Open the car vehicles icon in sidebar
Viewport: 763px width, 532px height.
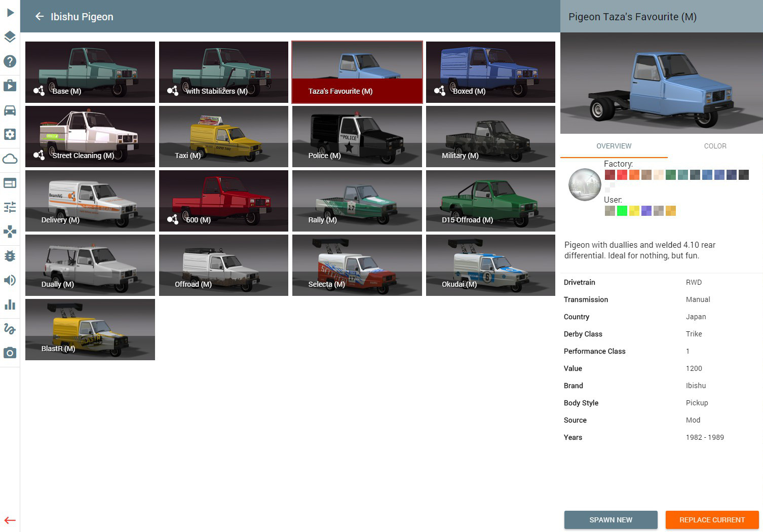10,110
